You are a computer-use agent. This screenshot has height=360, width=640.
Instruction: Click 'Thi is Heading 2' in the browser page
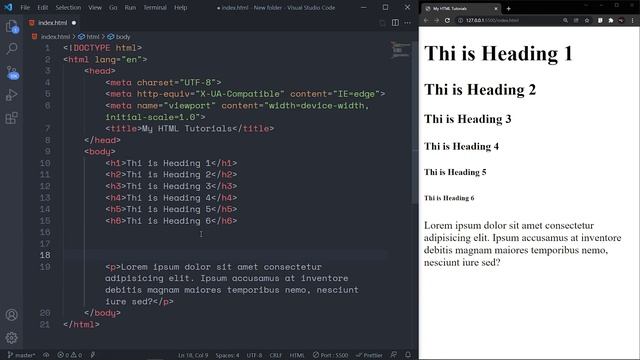point(480,89)
